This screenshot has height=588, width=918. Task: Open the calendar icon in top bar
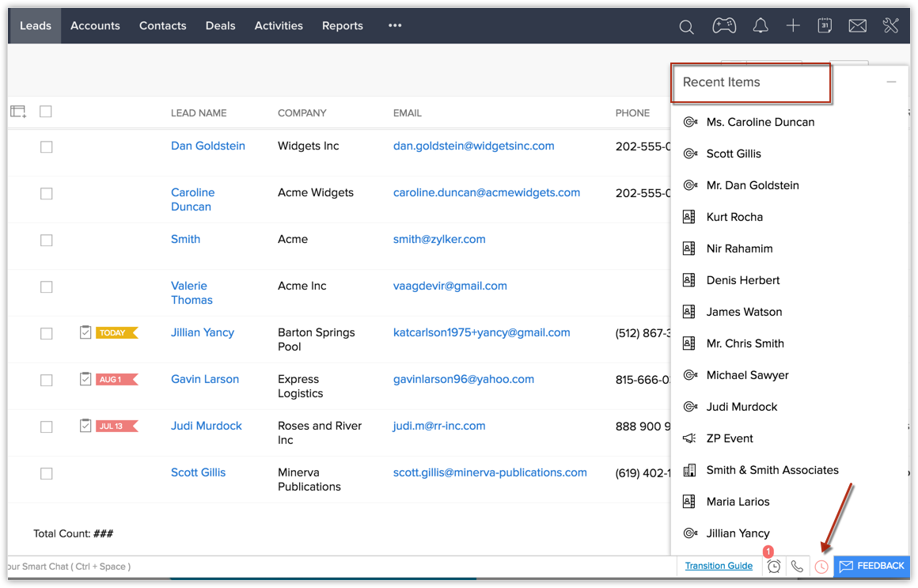[825, 26]
